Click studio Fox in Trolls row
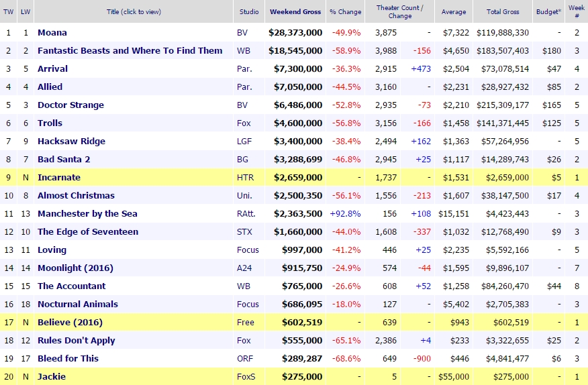This screenshot has width=588, height=385. (x=244, y=123)
